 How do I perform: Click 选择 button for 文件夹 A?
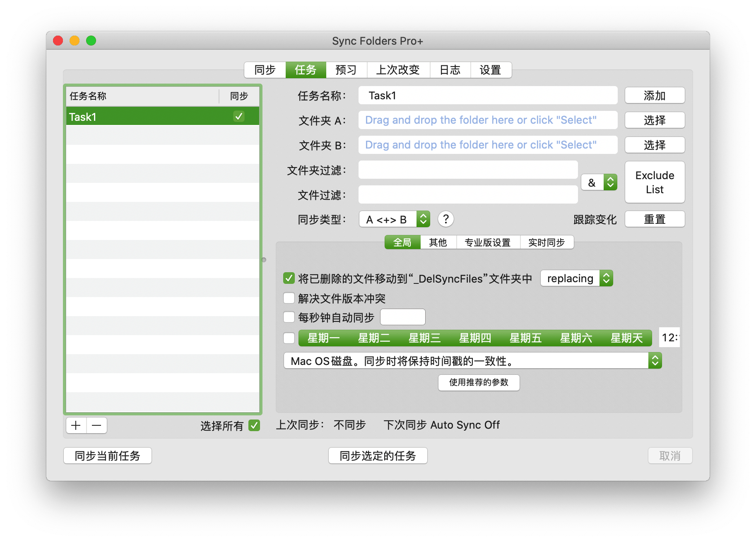pos(655,120)
